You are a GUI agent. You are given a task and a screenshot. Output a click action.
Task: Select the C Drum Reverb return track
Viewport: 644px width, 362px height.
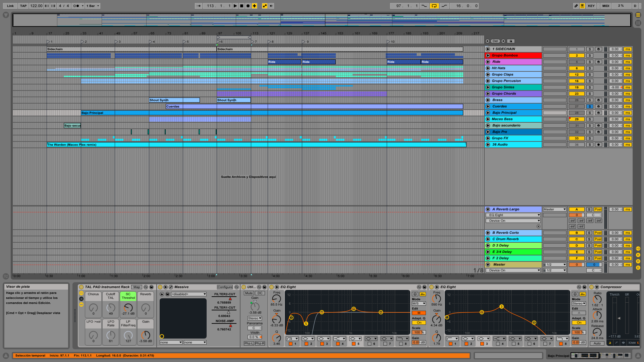coord(513,239)
